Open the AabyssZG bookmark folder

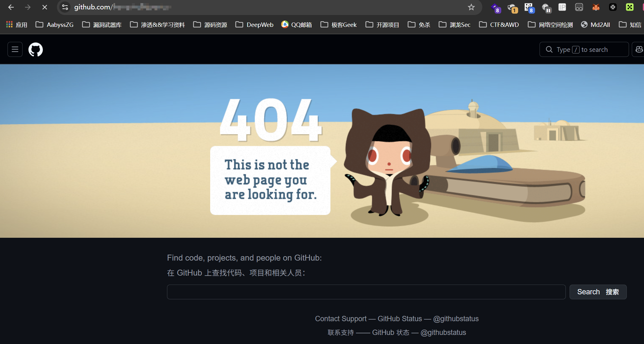[x=55, y=25]
